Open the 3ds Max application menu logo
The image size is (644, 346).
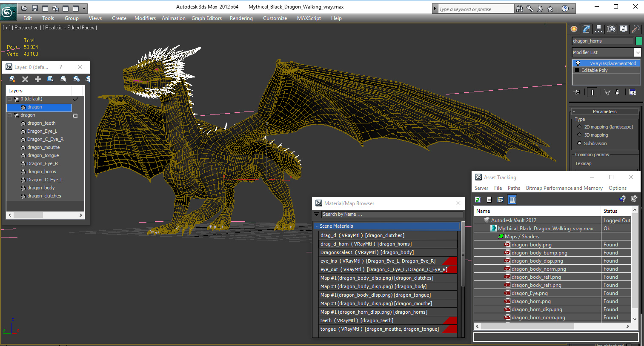click(8, 11)
